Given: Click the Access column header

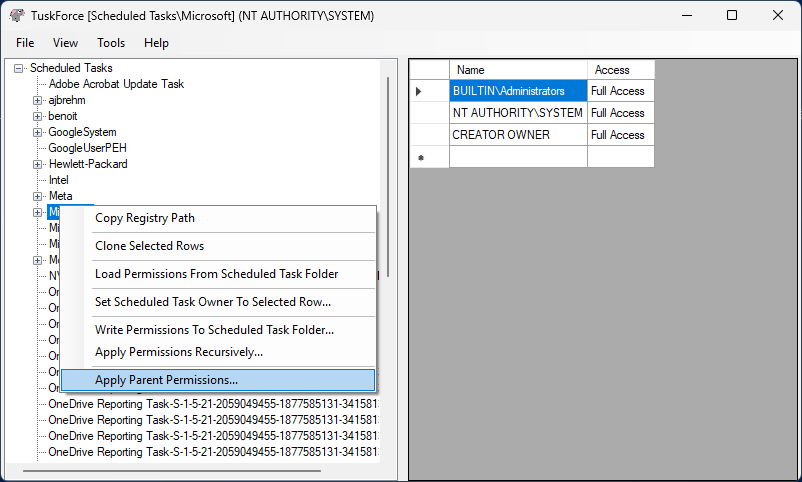Looking at the screenshot, I should tap(612, 70).
